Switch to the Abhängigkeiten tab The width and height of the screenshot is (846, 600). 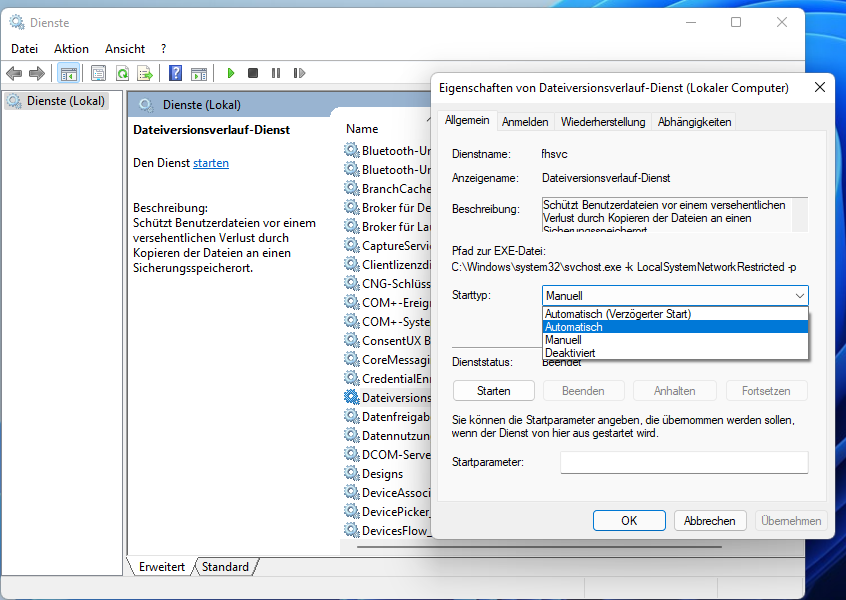click(694, 122)
